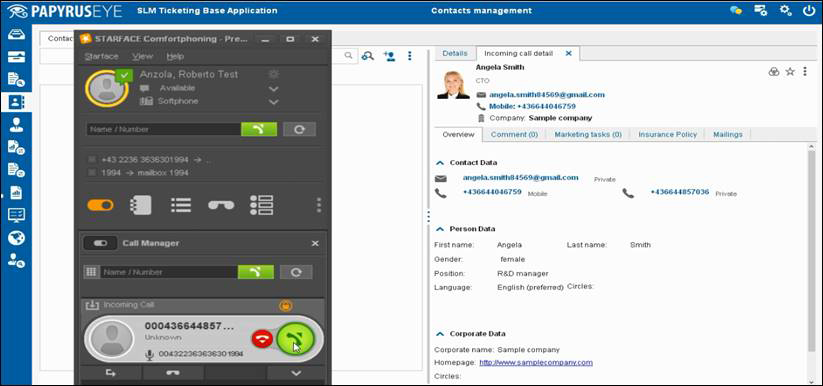Open Angela Smith card three-dot menu

tap(805, 72)
